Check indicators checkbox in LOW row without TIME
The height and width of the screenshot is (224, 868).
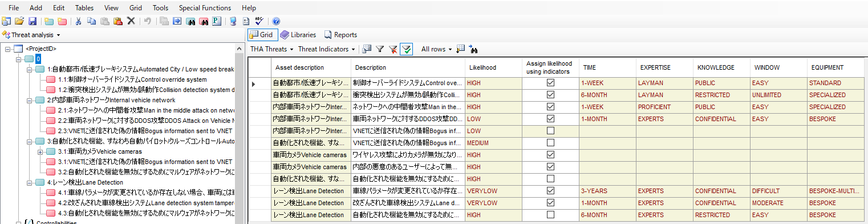pos(550,131)
